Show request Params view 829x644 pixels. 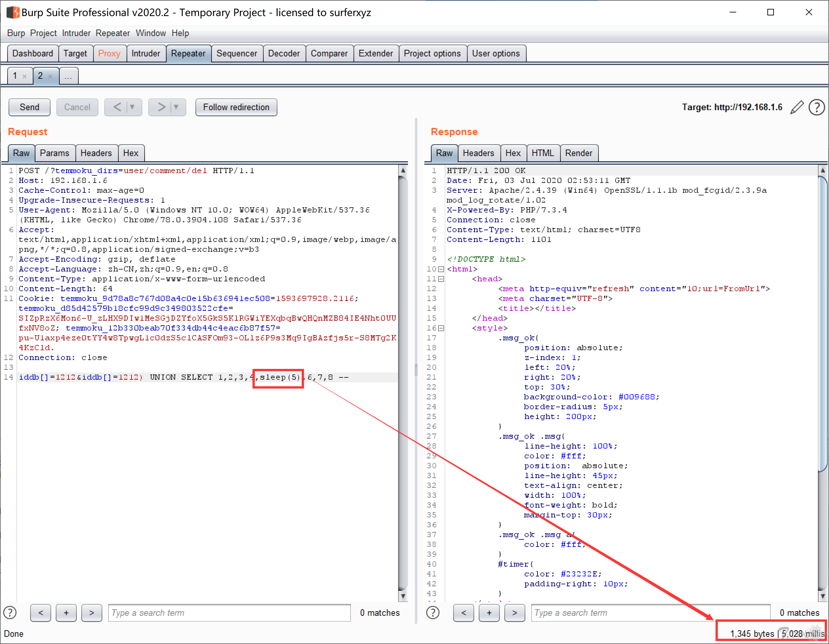pyautogui.click(x=55, y=153)
